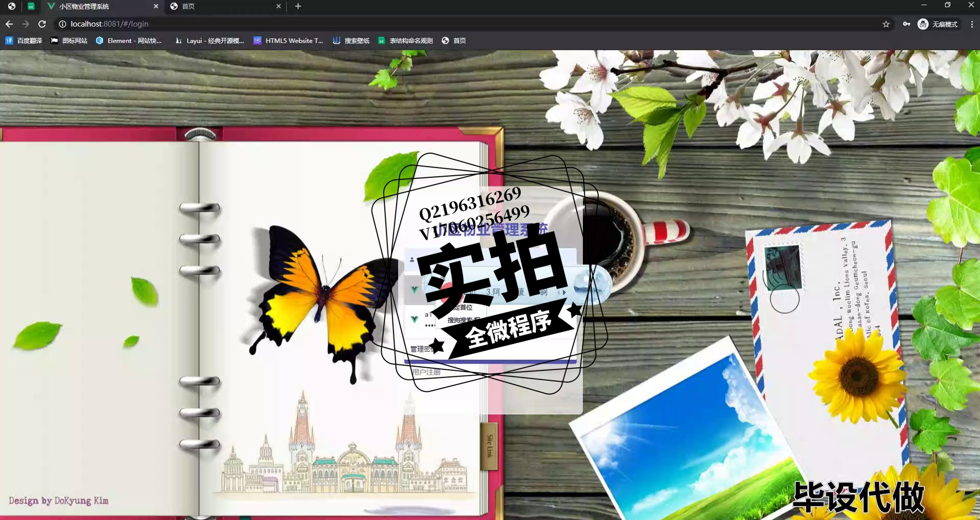Go back to the previous page
Screen dimensions: 980x520
pyautogui.click(x=9, y=24)
